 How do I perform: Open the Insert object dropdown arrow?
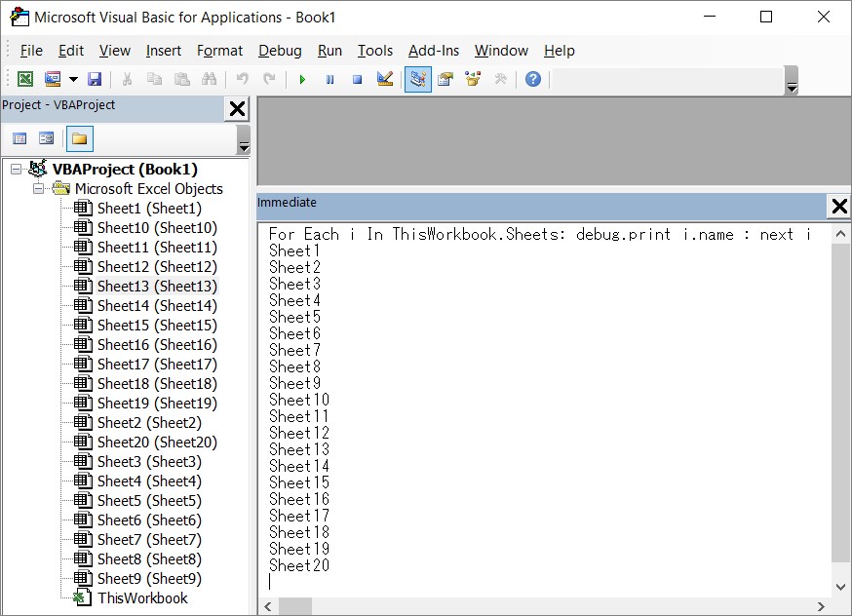point(73,79)
